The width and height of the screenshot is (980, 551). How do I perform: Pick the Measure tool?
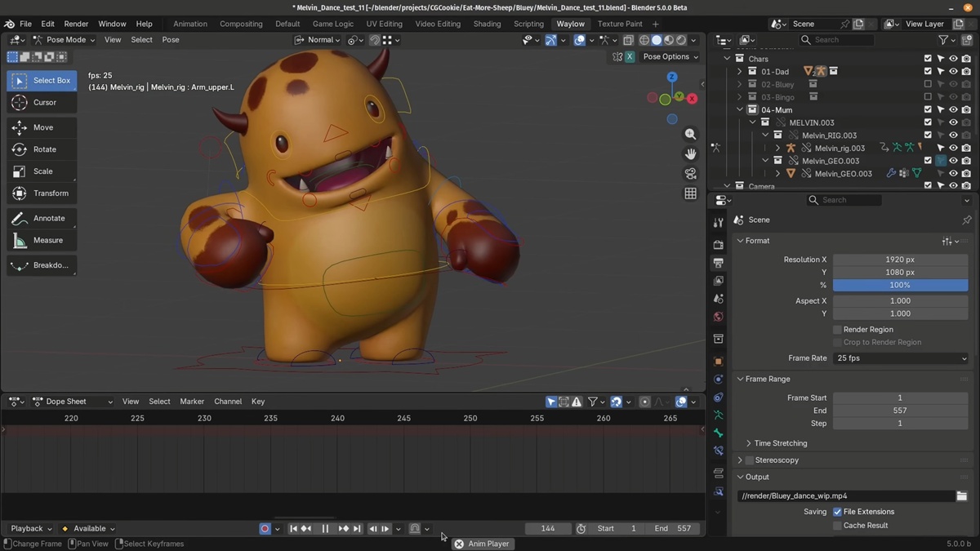pos(42,240)
